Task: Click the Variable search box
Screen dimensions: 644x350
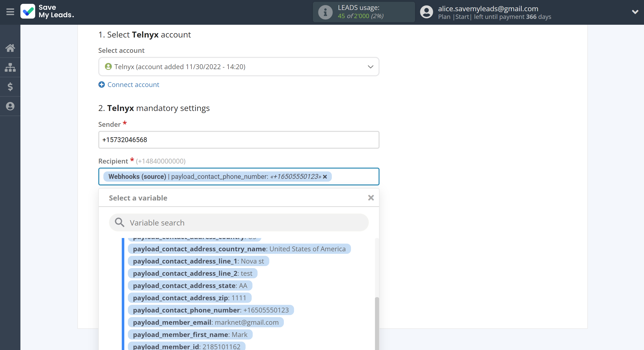Action: 239,223
